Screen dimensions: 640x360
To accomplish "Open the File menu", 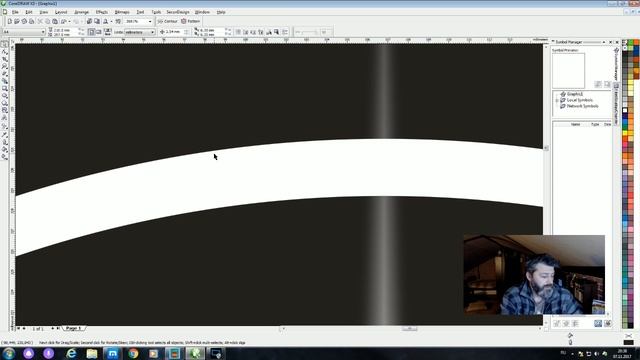I will point(15,12).
